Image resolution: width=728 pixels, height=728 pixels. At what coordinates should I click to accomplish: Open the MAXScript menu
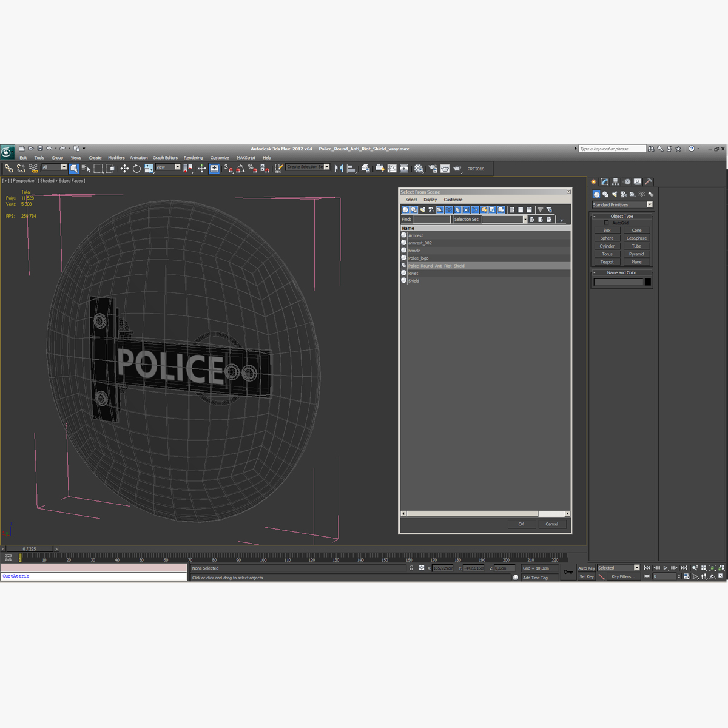[x=246, y=158]
